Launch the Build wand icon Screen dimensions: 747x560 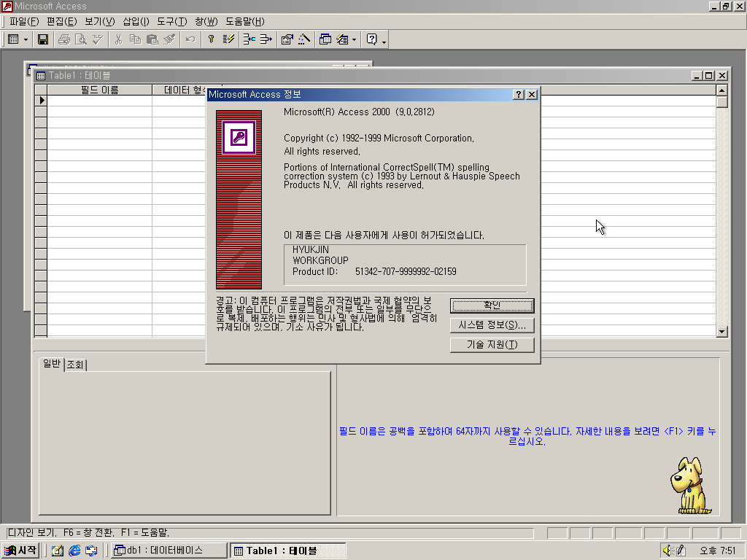click(x=304, y=39)
